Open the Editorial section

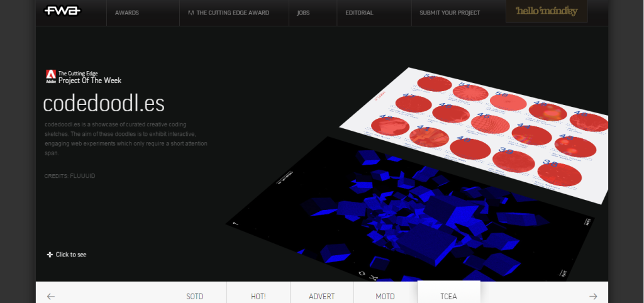[359, 13]
